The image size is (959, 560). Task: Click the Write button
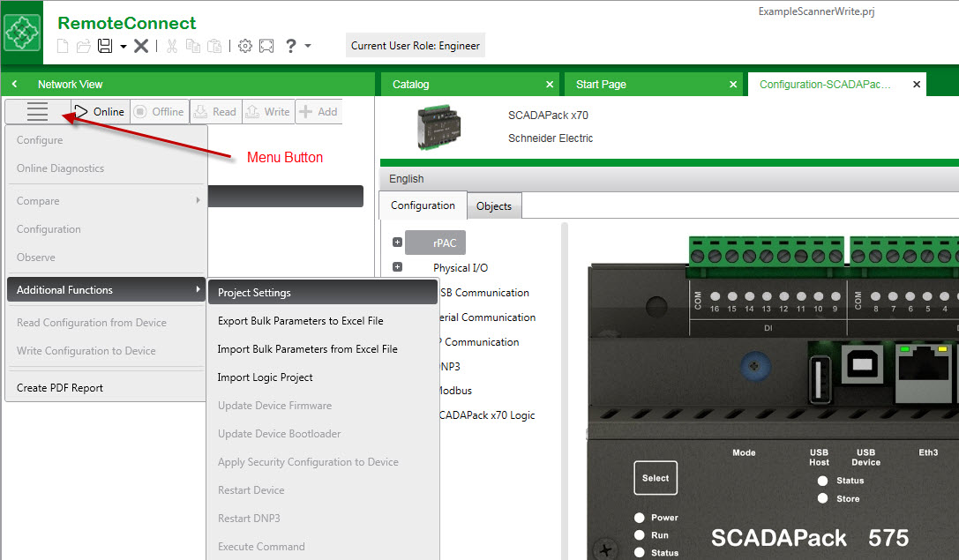pos(268,111)
